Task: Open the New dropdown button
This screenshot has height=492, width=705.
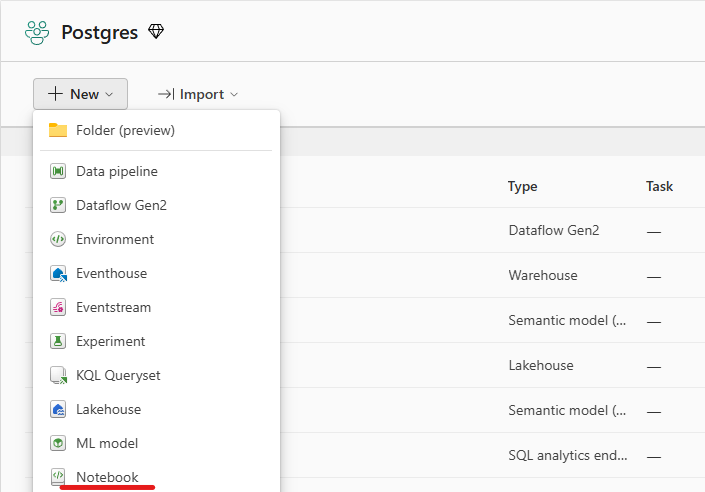Action: [x=80, y=94]
